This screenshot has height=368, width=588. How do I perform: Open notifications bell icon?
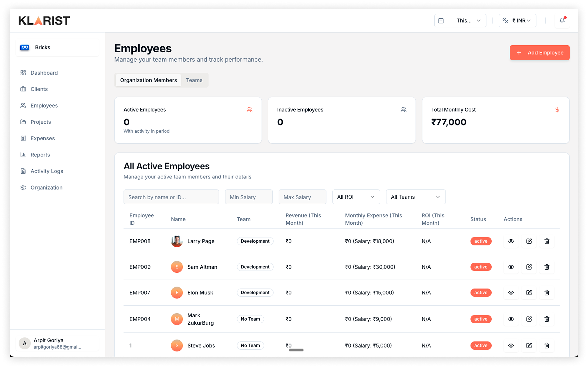pos(562,21)
